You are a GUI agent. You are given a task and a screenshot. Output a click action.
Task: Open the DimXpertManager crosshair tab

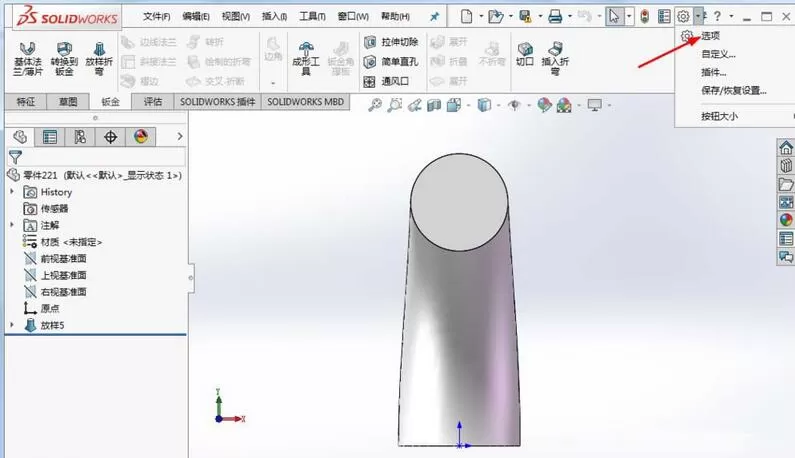pyautogui.click(x=110, y=136)
